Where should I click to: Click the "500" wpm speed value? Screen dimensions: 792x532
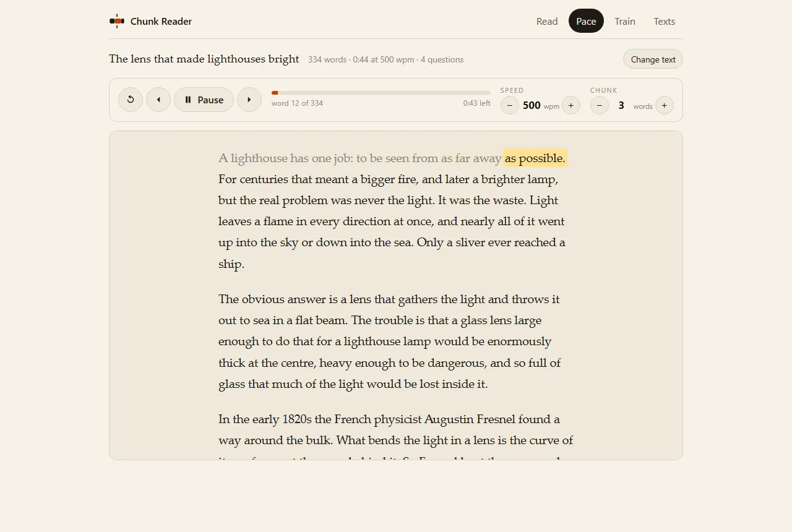coord(532,105)
